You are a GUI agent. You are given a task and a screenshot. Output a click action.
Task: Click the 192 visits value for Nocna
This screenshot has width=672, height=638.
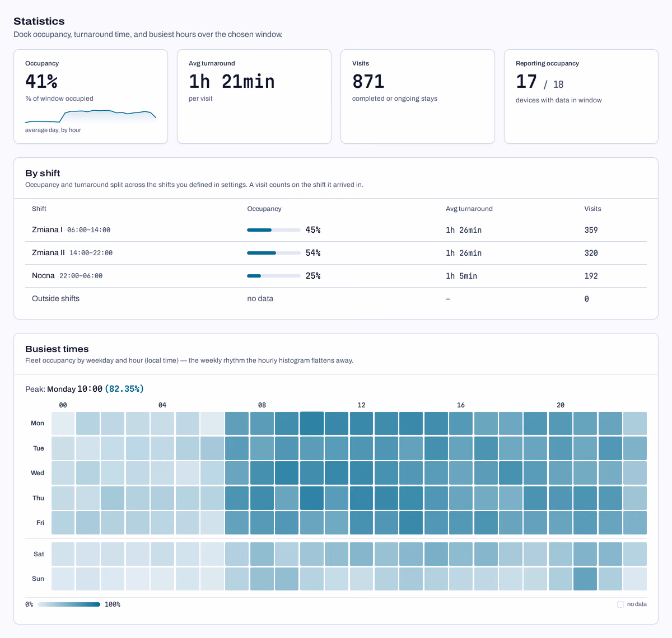click(x=591, y=276)
